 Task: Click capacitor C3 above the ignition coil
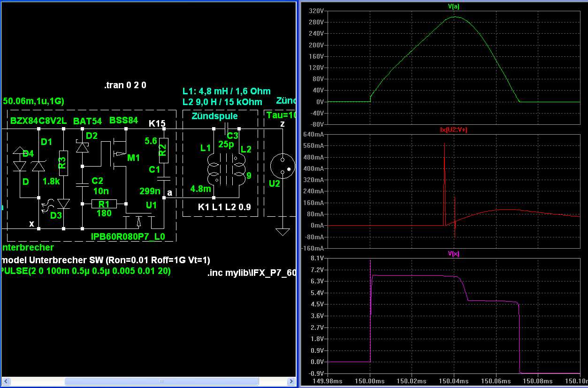tap(227, 128)
